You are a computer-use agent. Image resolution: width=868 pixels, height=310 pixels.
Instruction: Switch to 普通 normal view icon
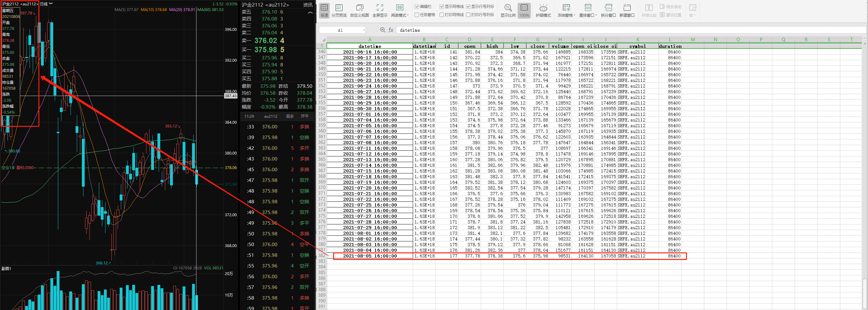coord(324,10)
